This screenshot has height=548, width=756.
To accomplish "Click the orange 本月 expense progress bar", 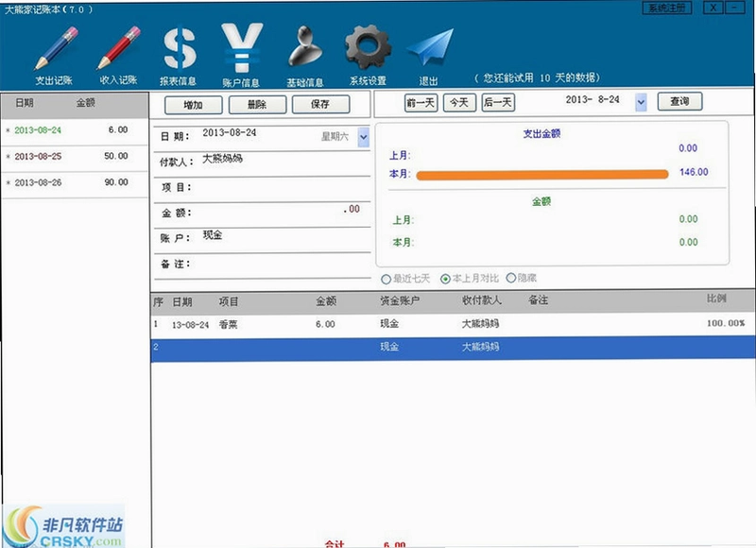I will coord(541,175).
